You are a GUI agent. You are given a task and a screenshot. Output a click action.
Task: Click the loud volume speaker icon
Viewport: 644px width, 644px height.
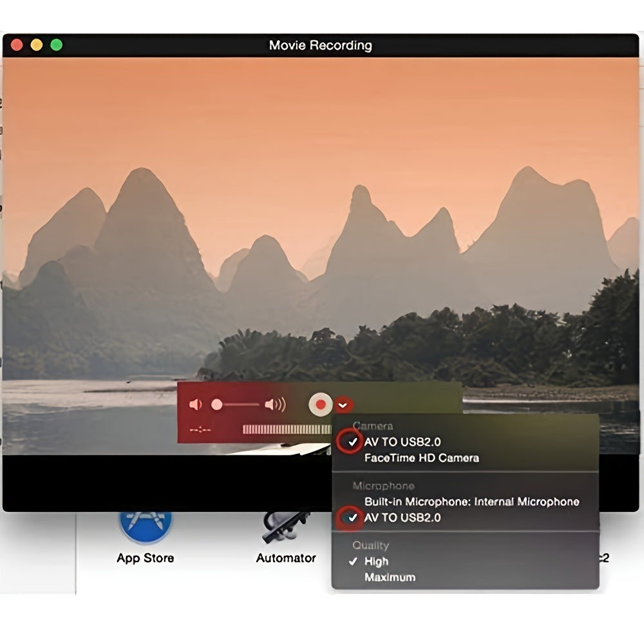point(275,404)
